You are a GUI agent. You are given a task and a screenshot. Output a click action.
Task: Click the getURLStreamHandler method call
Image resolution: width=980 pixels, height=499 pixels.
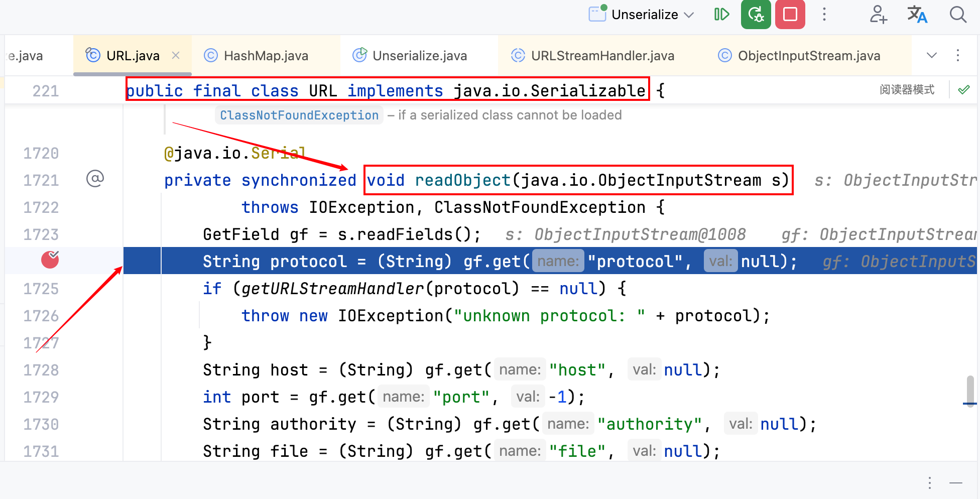[332, 289]
